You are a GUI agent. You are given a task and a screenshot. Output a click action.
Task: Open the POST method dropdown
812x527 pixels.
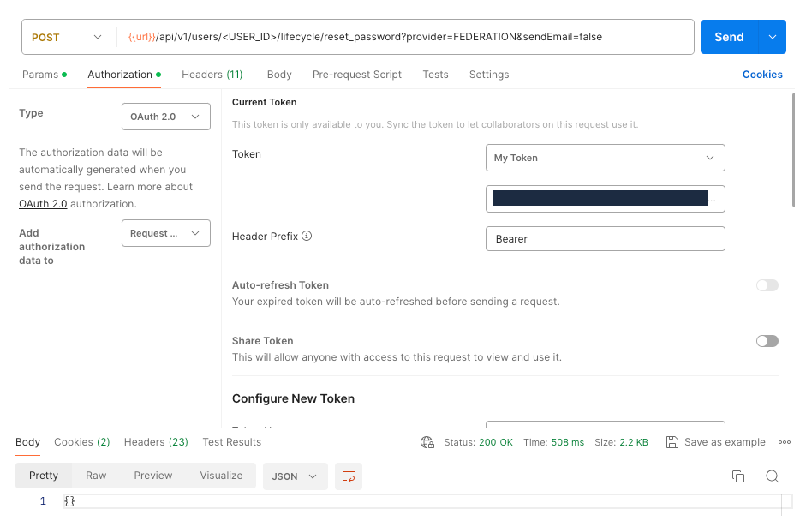point(67,38)
